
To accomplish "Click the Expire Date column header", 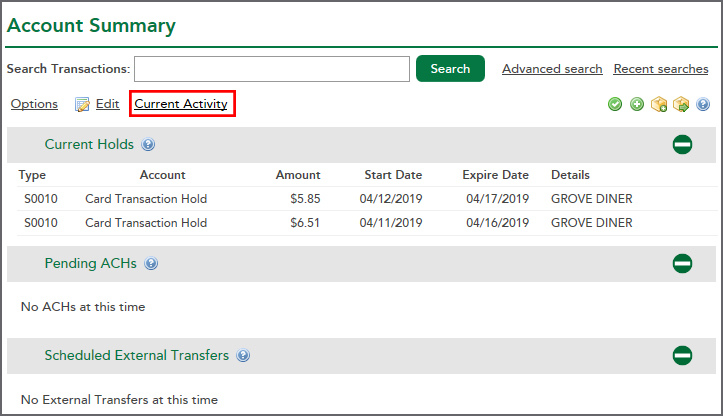I will click(495, 175).
